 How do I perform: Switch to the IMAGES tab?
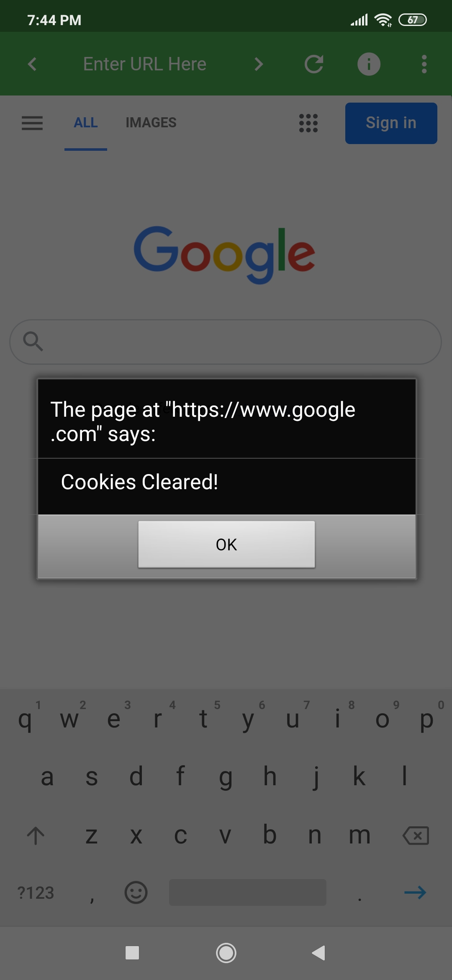tap(151, 123)
